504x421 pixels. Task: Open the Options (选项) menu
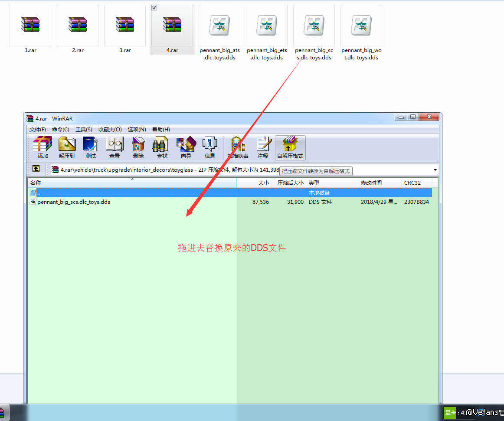pyautogui.click(x=137, y=129)
